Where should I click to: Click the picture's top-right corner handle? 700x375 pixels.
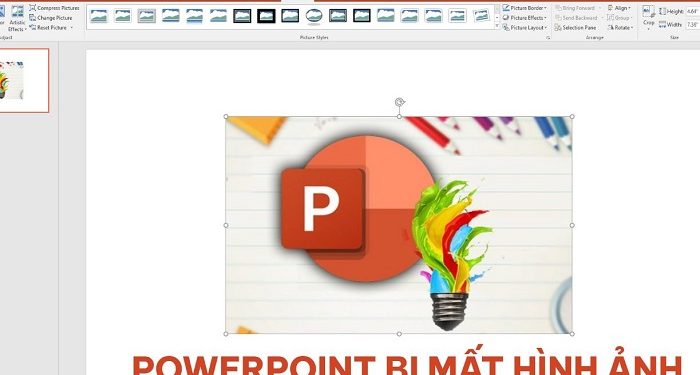point(572,117)
